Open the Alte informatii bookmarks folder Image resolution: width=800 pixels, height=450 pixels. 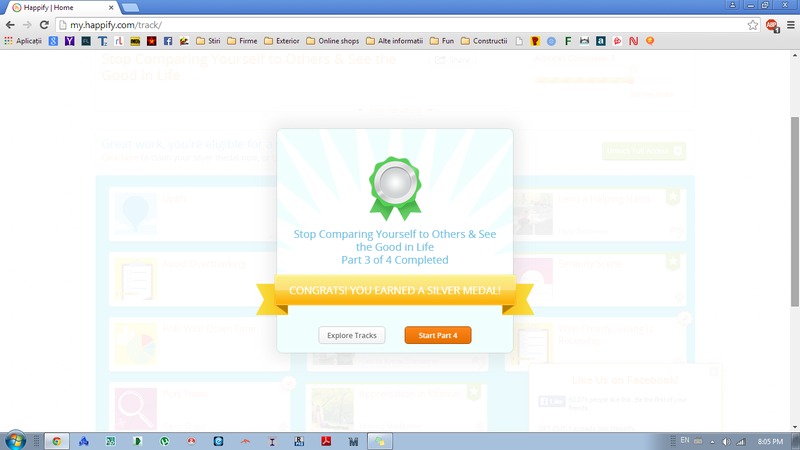pyautogui.click(x=394, y=41)
